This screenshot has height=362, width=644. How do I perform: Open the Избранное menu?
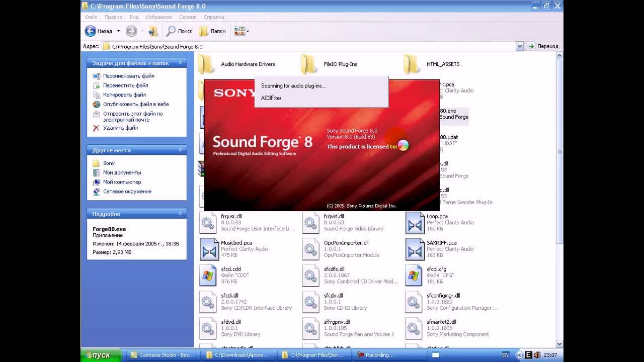coord(158,17)
